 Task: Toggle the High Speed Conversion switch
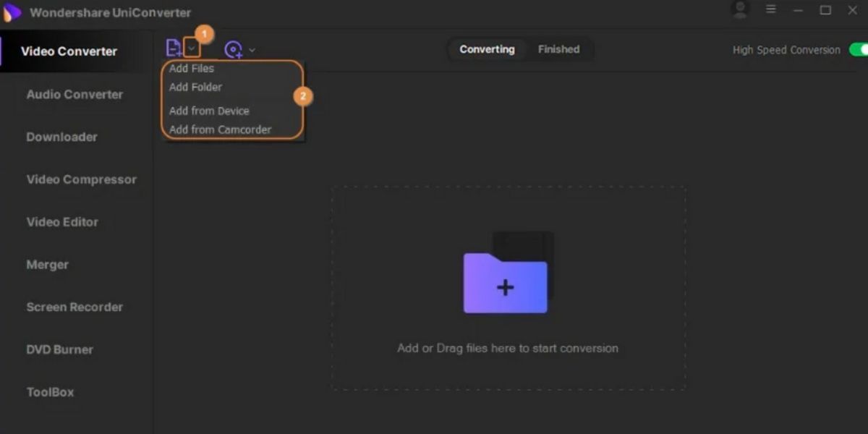coord(859,49)
